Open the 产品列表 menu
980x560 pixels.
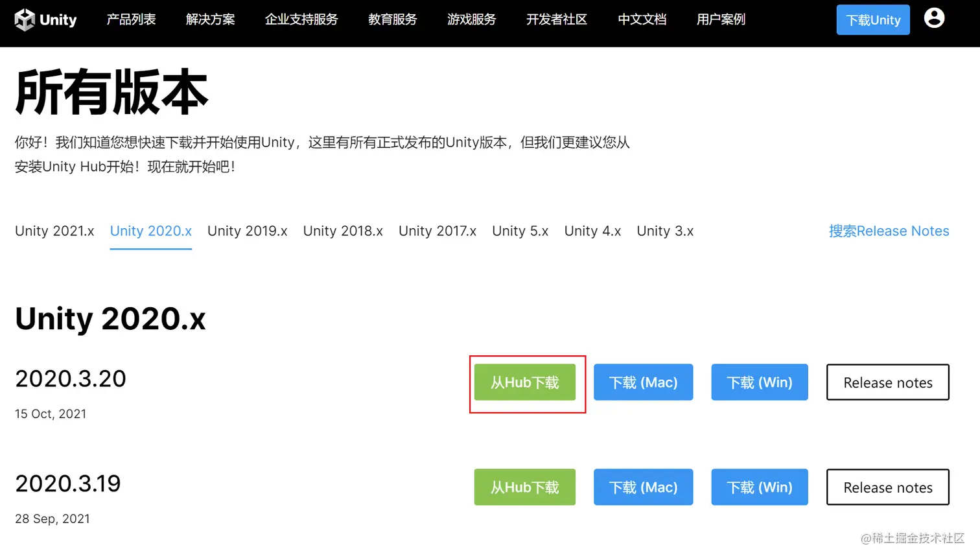(132, 19)
